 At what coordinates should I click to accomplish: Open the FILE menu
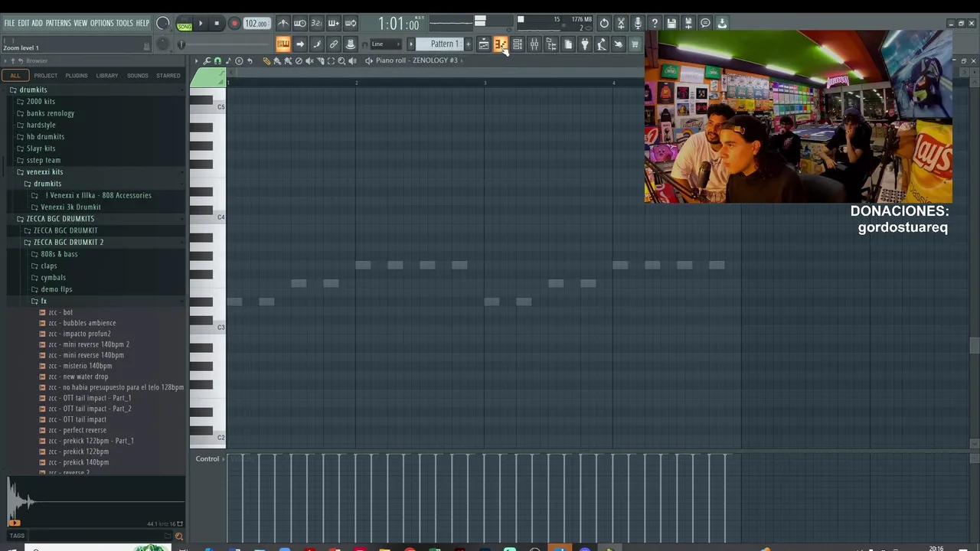pyautogui.click(x=9, y=23)
